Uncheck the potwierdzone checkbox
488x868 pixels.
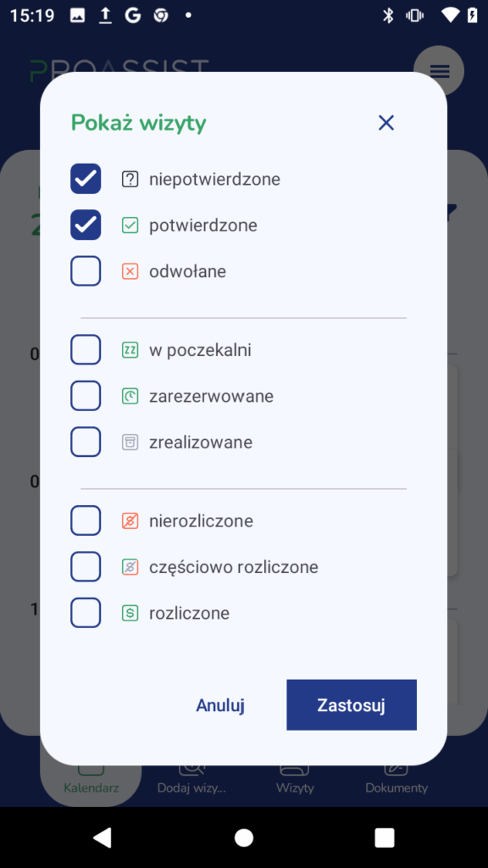tap(86, 225)
